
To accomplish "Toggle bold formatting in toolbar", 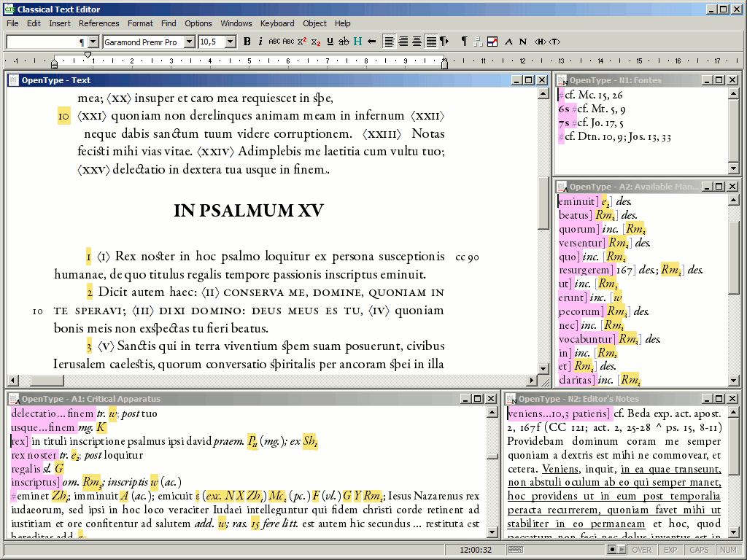I will pyautogui.click(x=247, y=42).
